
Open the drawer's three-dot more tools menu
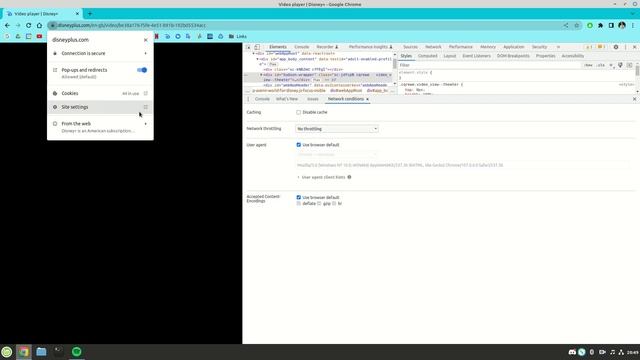coord(248,99)
